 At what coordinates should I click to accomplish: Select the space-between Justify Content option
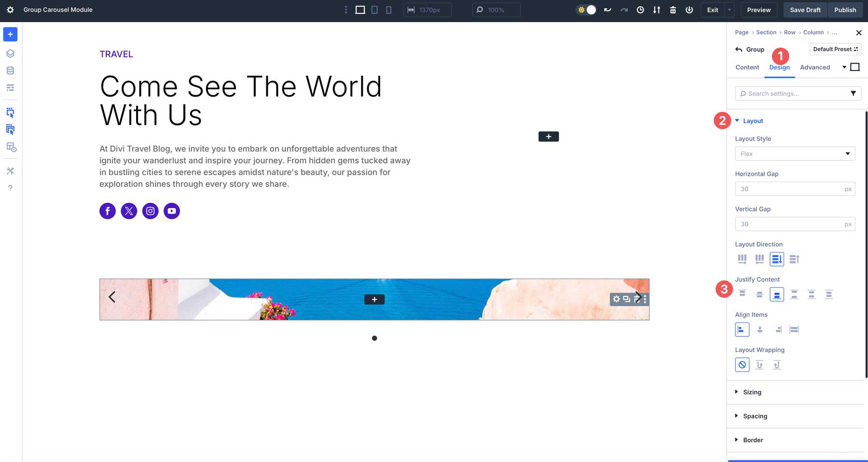(794, 294)
